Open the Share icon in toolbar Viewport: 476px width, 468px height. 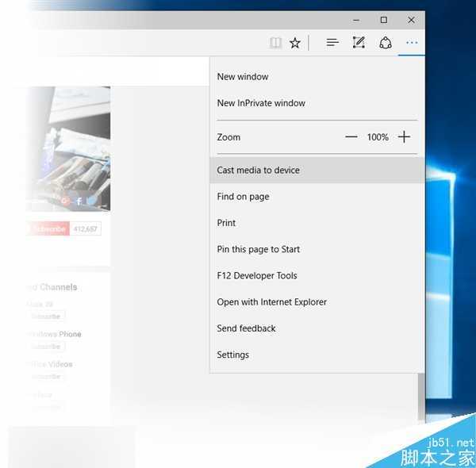coord(386,43)
